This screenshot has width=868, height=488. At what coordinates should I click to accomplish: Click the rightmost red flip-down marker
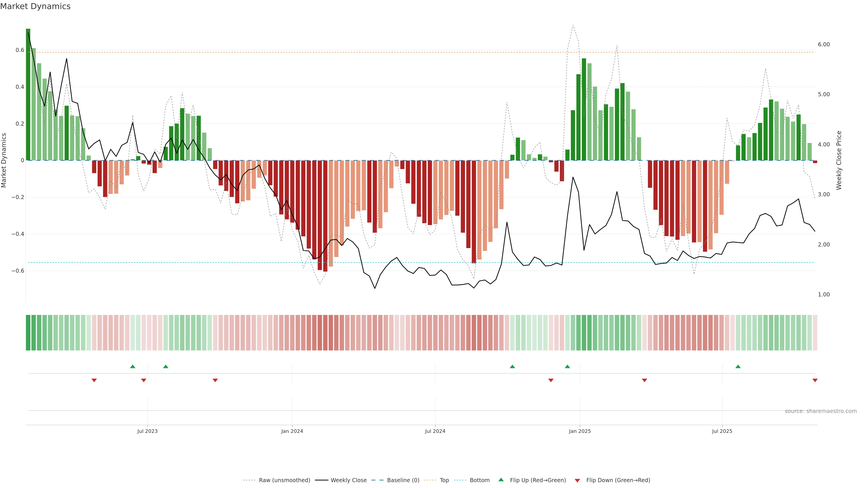click(x=815, y=380)
